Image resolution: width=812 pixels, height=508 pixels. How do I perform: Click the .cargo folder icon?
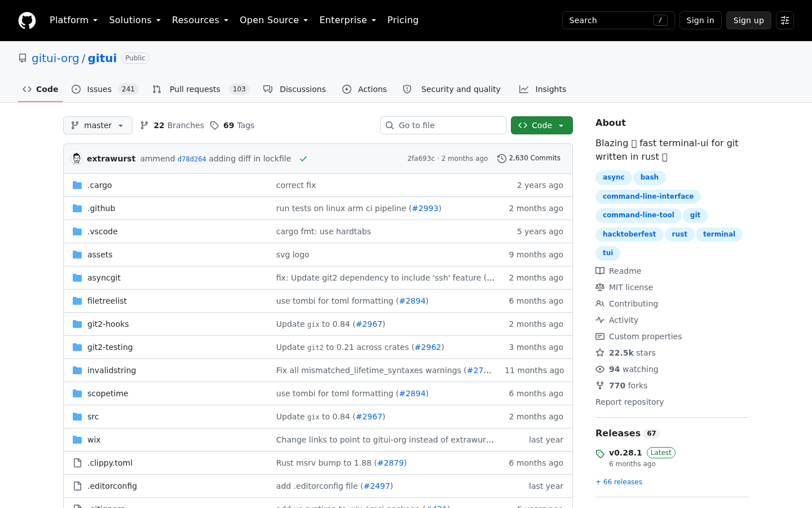pos(77,185)
